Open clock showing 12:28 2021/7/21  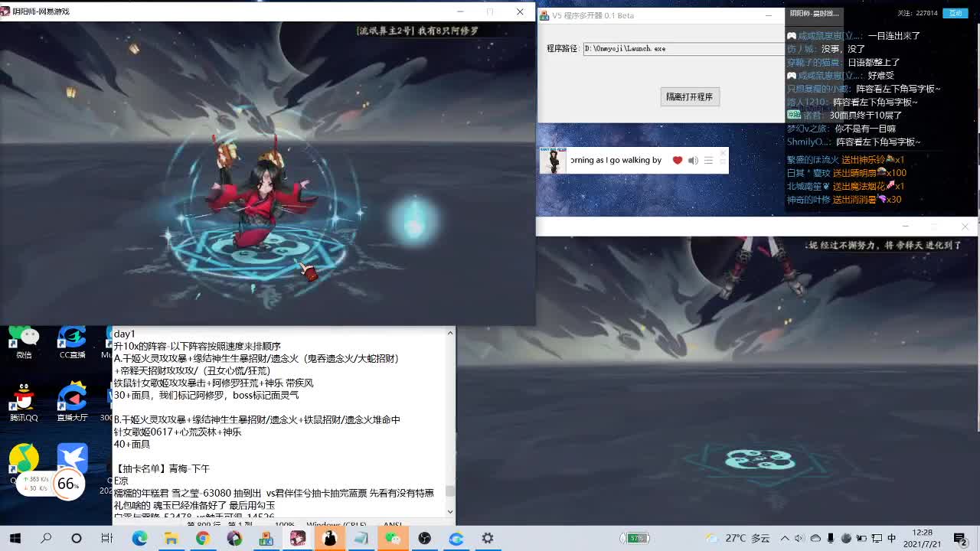(922, 538)
